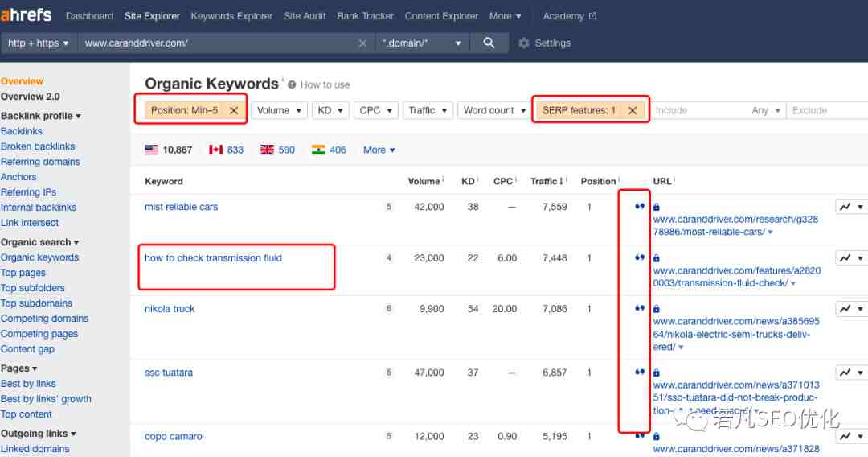Open the http + https protocol dropdown

(39, 43)
